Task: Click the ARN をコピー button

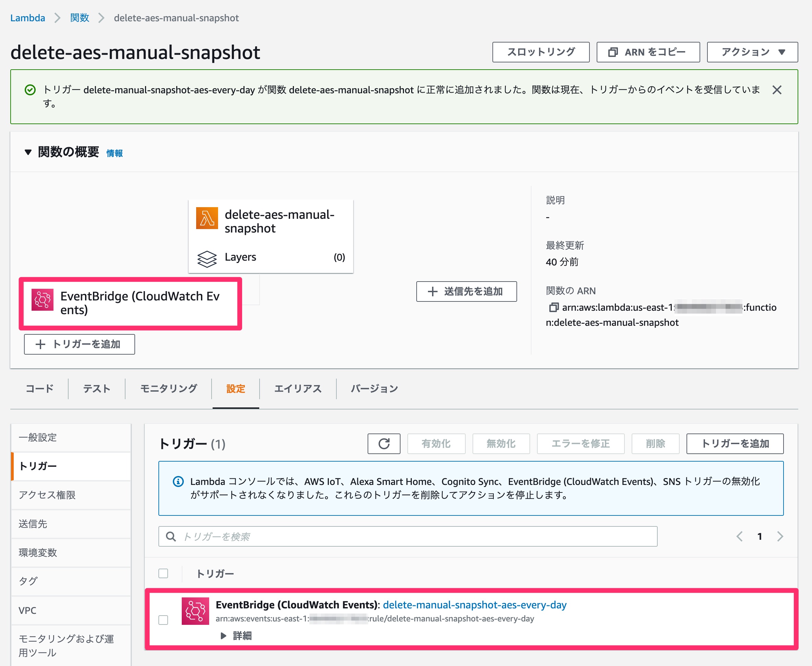Action: pyautogui.click(x=648, y=52)
